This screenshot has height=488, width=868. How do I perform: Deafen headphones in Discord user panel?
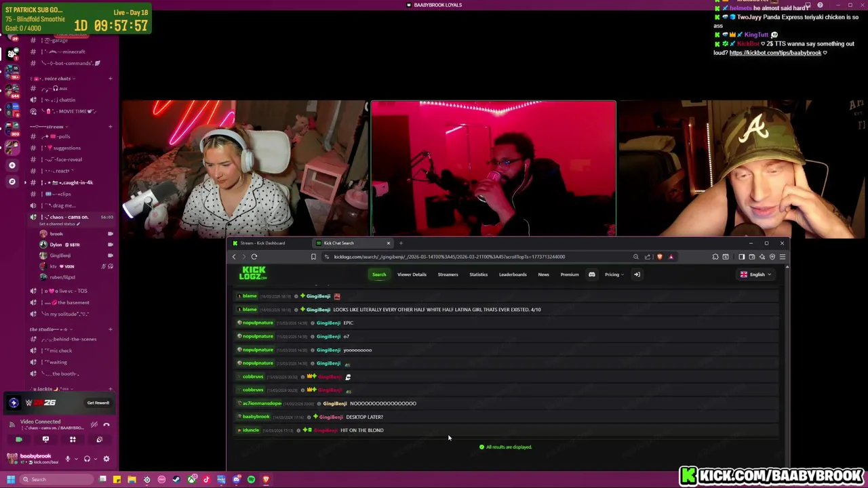pyautogui.click(x=87, y=459)
